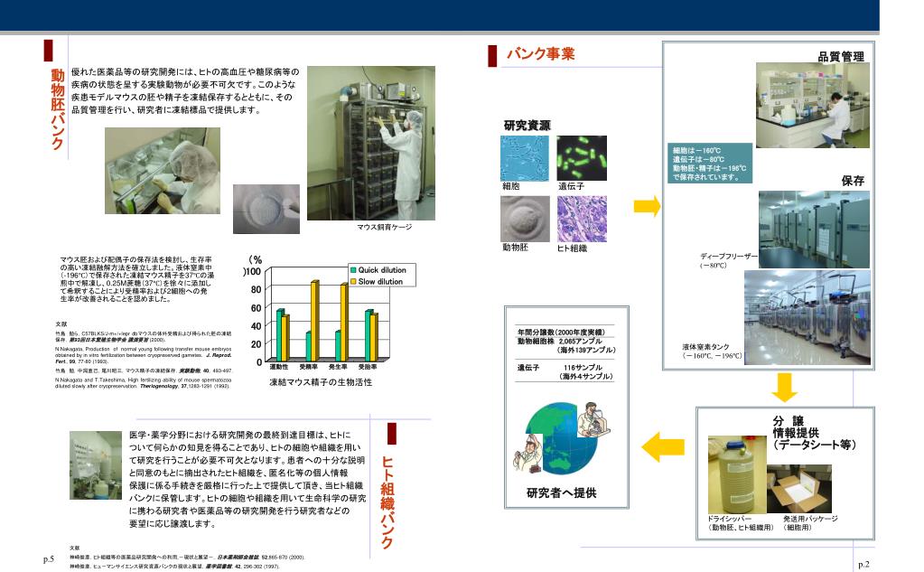The height and width of the screenshot is (572, 924).
Task: Click the バンク事業 heading
Action: 540,54
